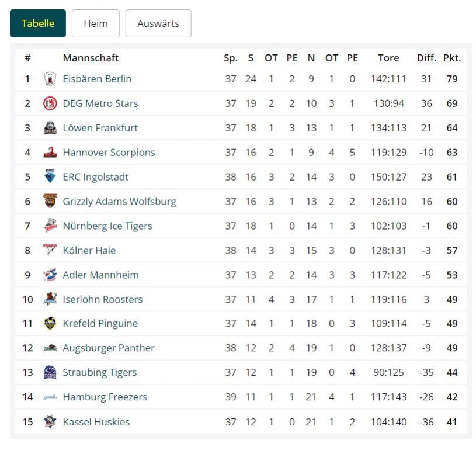Click the Kölner Haie shark logo
The image size is (476, 464).
[x=50, y=250]
